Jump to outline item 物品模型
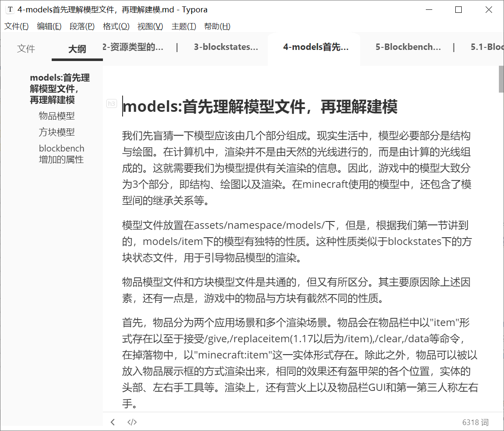The width and height of the screenshot is (504, 431). click(56, 116)
